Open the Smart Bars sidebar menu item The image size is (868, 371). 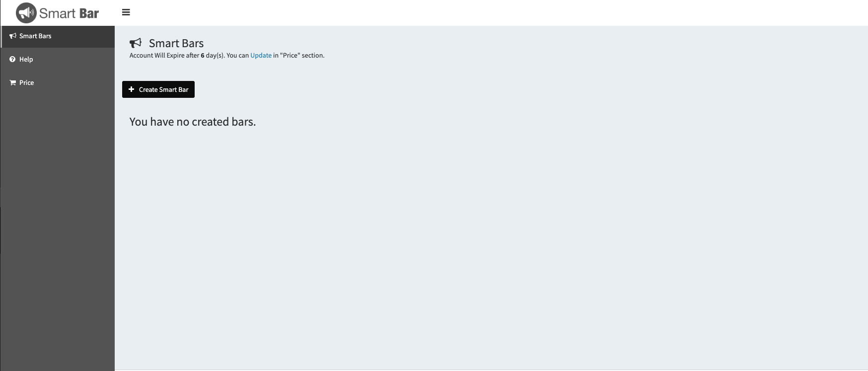(x=35, y=36)
